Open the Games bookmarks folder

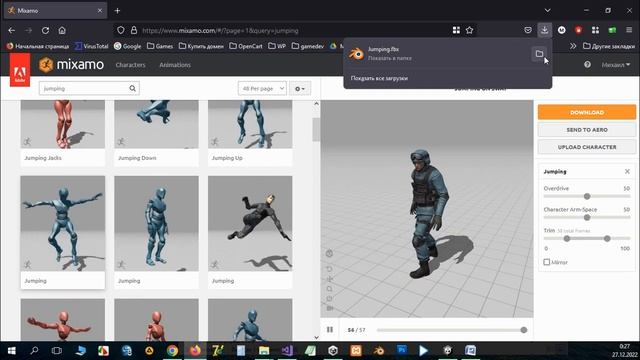click(x=160, y=46)
